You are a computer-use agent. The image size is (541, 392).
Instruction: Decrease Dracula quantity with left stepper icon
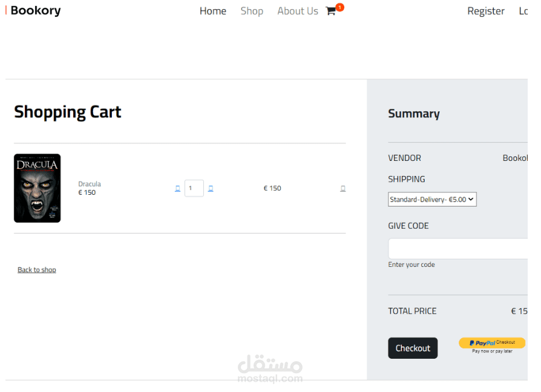coord(178,189)
